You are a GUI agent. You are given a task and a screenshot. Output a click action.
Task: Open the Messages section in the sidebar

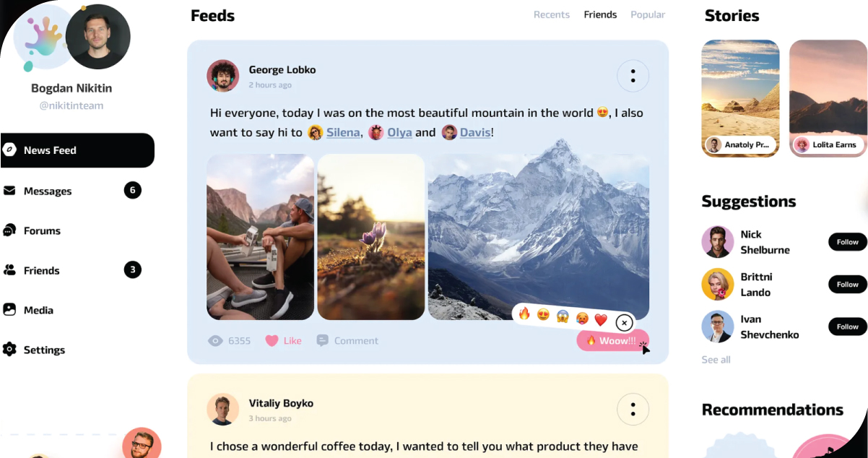click(x=47, y=191)
